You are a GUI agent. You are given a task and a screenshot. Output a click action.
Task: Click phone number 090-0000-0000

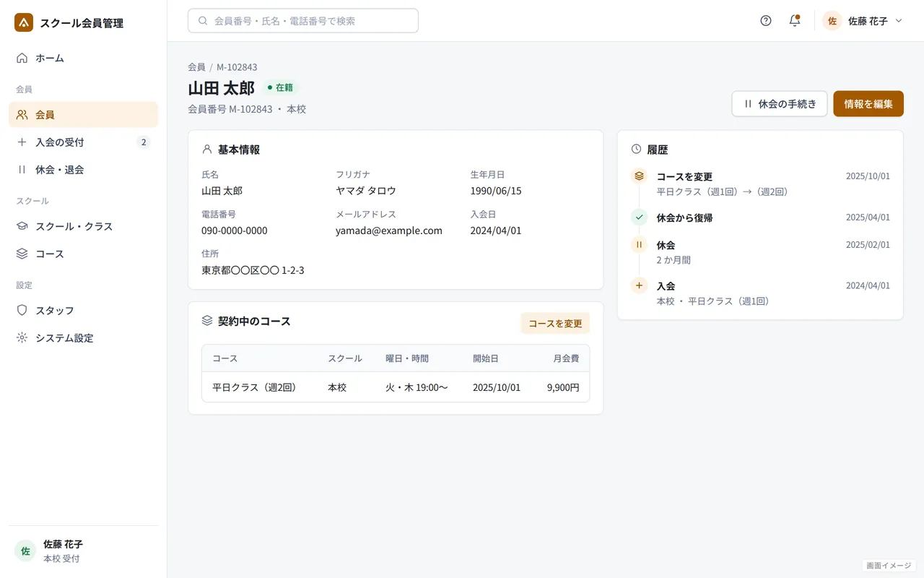235,230
